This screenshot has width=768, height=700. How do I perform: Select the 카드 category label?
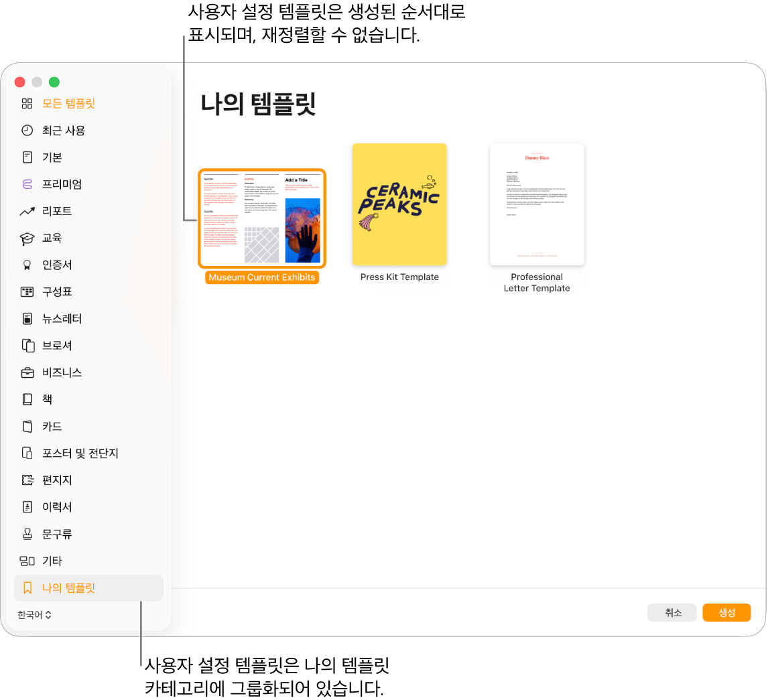point(52,426)
